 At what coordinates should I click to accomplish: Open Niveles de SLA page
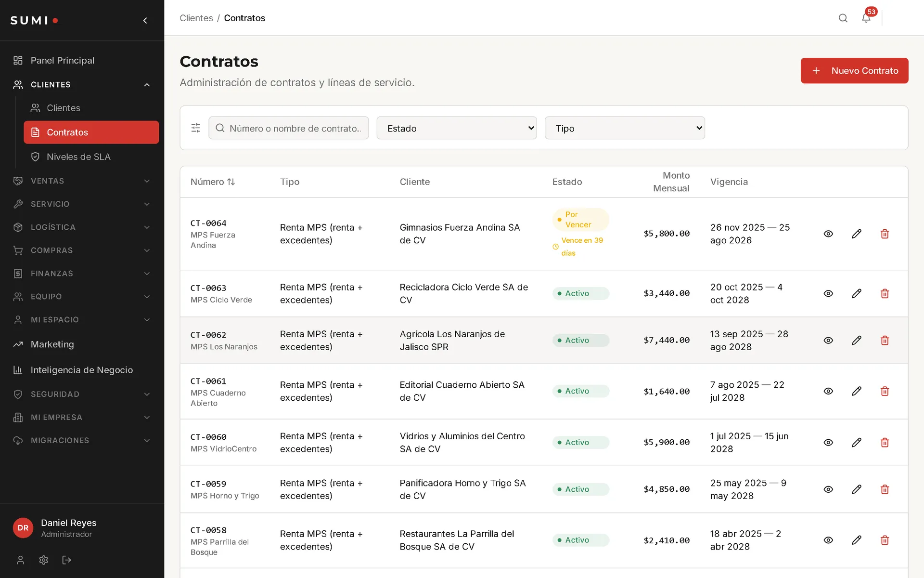91,157
